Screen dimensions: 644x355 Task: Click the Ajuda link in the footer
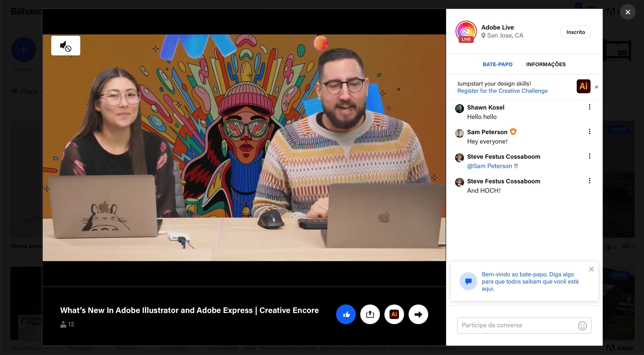(x=249, y=348)
